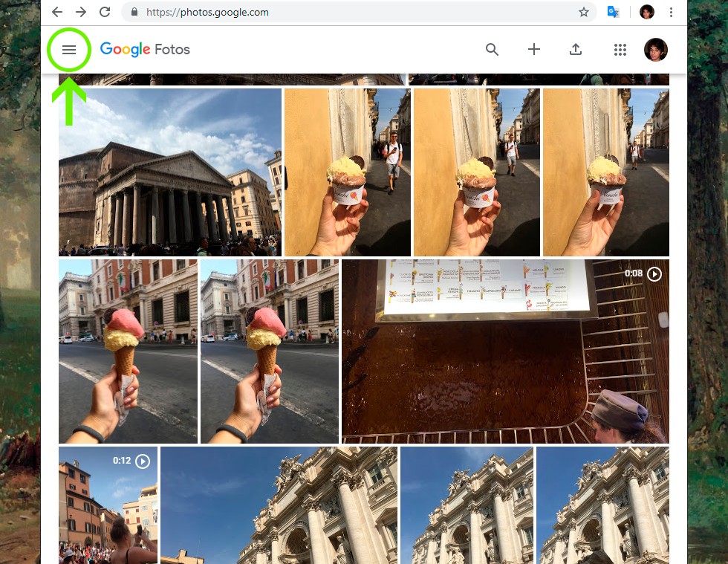The image size is (728, 564).
Task: Open the pink gelato cone photo
Action: [128, 351]
